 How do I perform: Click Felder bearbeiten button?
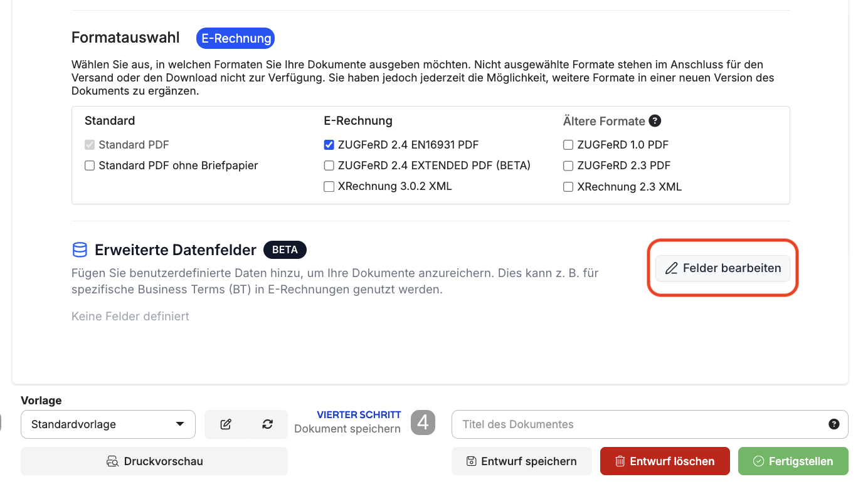pos(722,268)
